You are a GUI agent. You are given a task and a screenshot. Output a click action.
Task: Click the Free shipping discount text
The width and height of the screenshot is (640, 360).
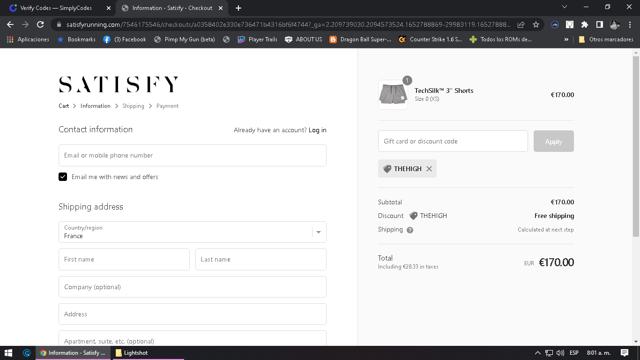(x=554, y=216)
